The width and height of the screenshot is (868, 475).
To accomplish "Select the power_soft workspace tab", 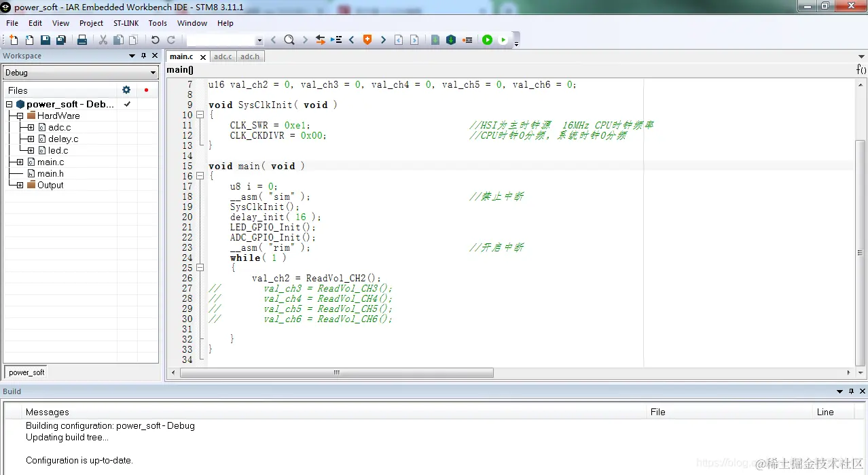I will pos(26,372).
